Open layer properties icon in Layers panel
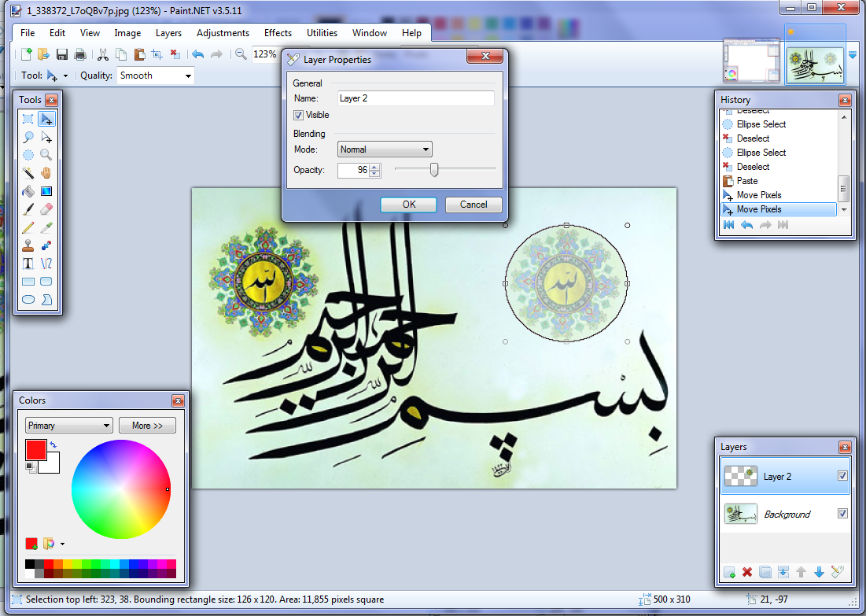This screenshot has height=616, width=866. click(x=837, y=572)
